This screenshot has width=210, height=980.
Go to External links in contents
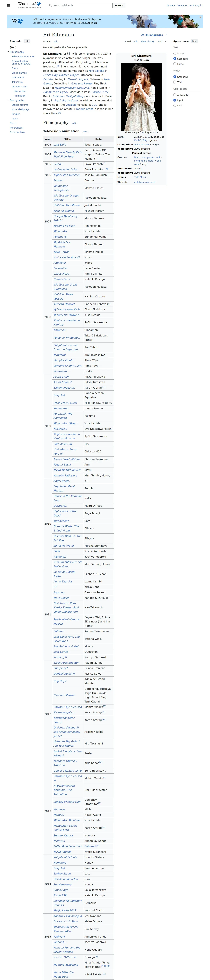click(x=17, y=132)
